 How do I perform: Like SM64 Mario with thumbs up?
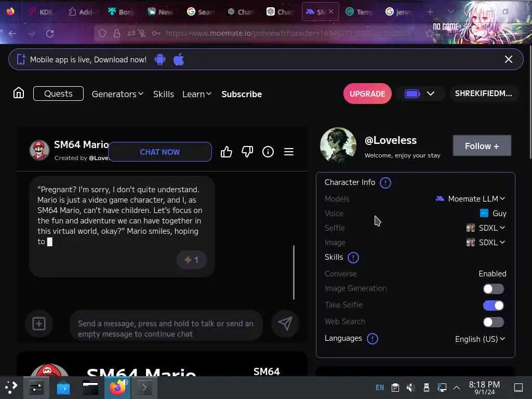tap(227, 152)
